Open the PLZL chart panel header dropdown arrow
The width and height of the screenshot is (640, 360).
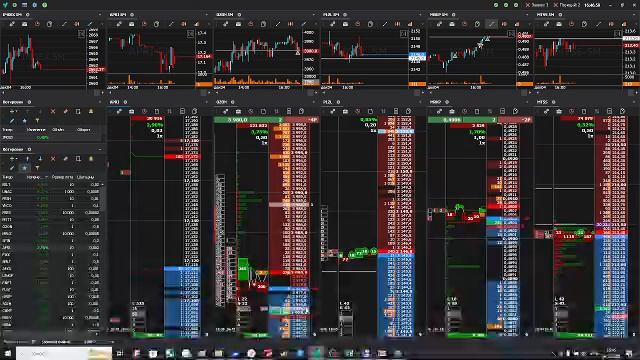tap(421, 15)
